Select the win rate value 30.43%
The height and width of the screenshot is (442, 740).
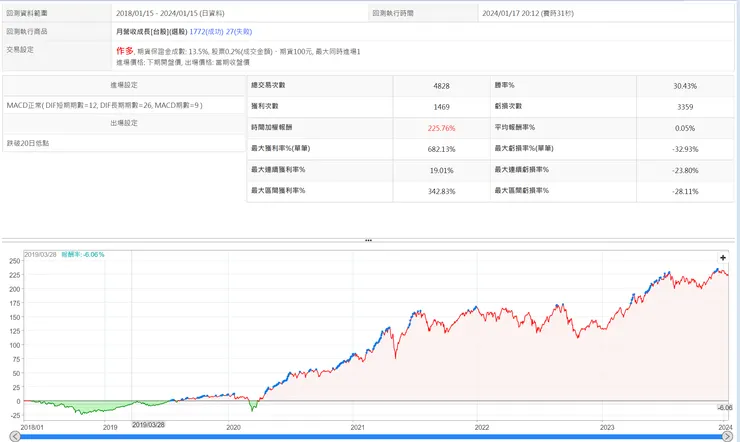685,86
